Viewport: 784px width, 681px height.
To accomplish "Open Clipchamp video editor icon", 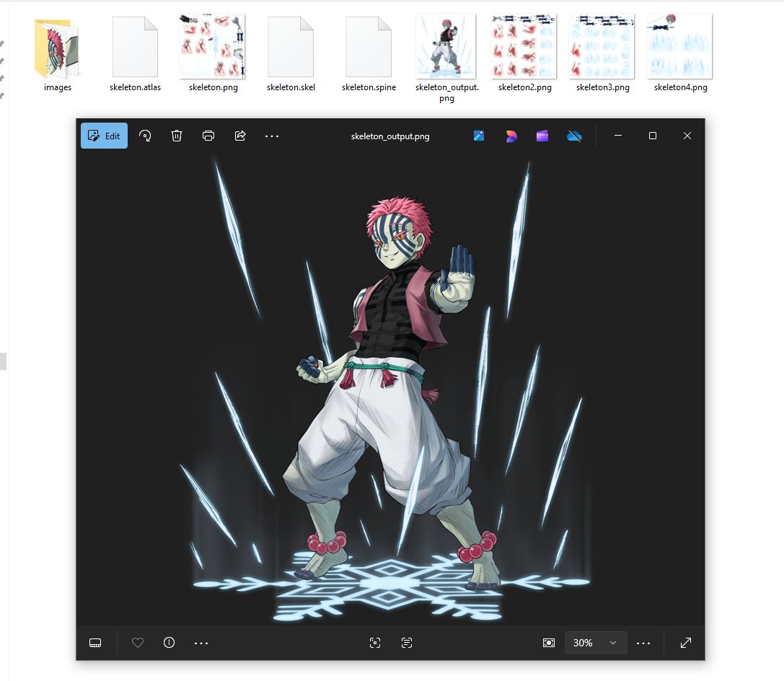I will [542, 136].
